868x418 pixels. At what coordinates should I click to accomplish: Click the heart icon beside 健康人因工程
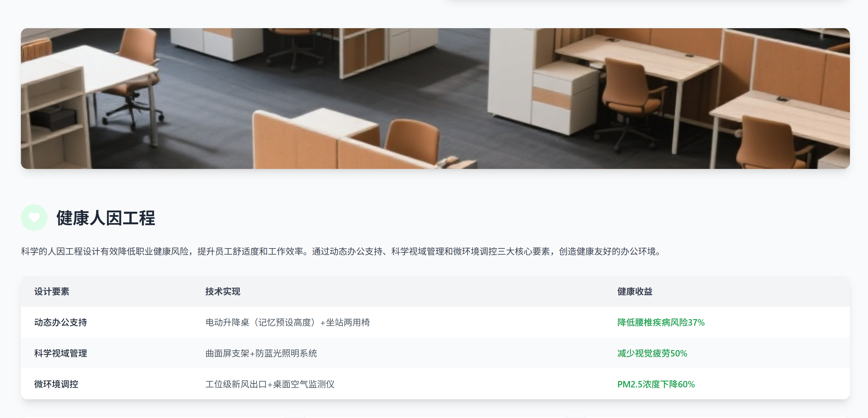(34, 218)
